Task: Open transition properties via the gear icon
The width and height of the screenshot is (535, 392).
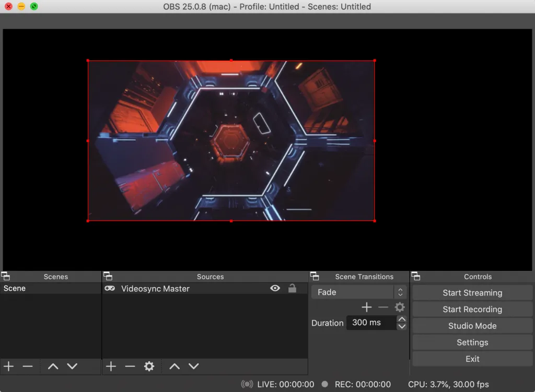Action: (400, 307)
